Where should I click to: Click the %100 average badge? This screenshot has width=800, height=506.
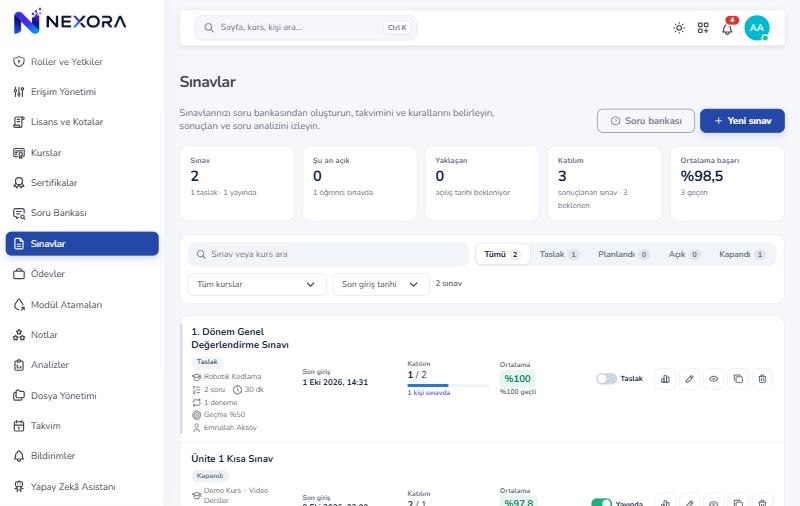(x=517, y=378)
